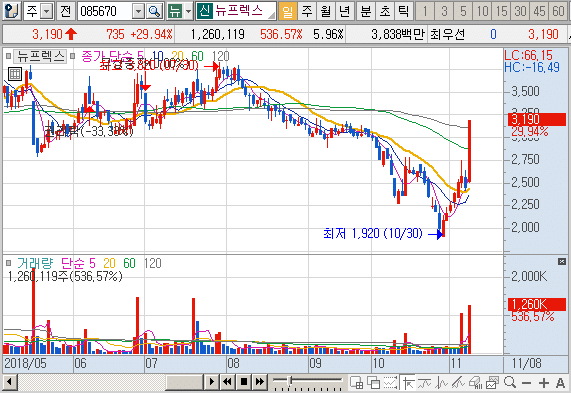Click the dotted-frame chart area icon
Screen dimensions: 571x393
390,382
